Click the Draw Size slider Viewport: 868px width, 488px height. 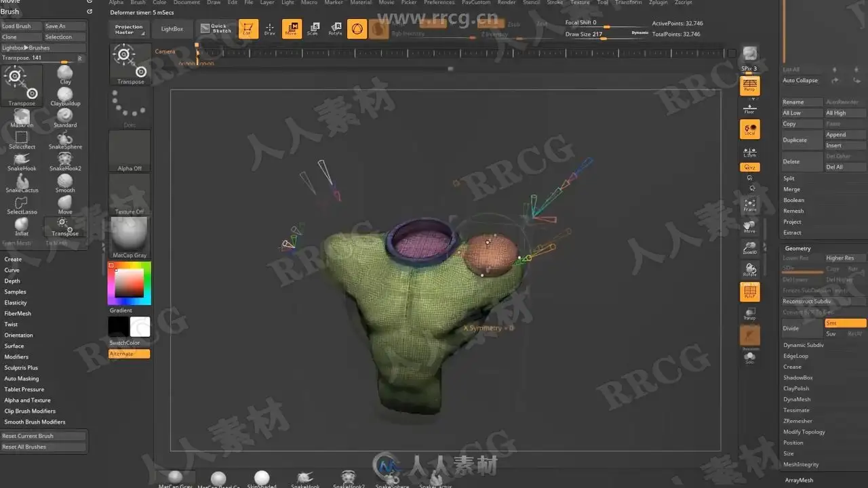click(x=607, y=34)
